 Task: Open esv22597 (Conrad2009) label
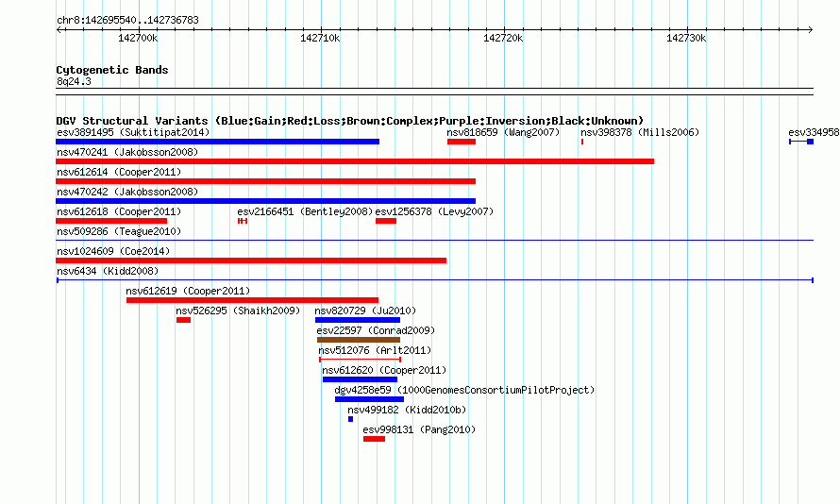(x=376, y=330)
